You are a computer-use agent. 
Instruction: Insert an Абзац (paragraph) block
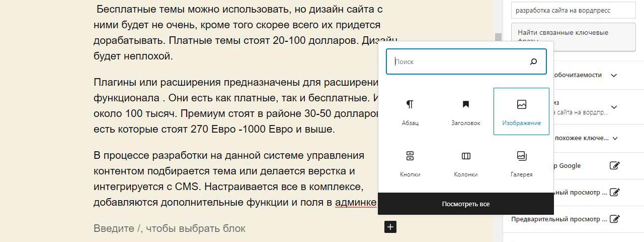pos(410,111)
